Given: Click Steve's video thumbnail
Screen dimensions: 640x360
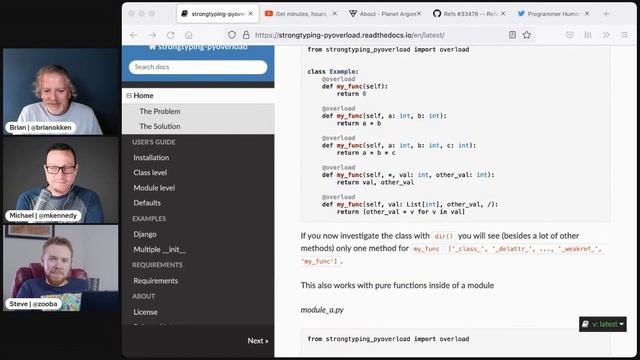Looking at the screenshot, I should pos(60,268).
